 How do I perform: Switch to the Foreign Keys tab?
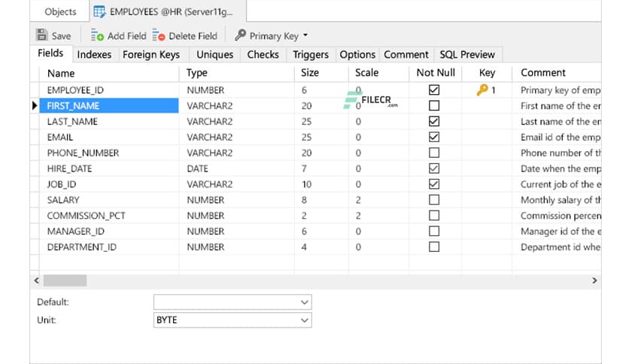[x=151, y=54]
